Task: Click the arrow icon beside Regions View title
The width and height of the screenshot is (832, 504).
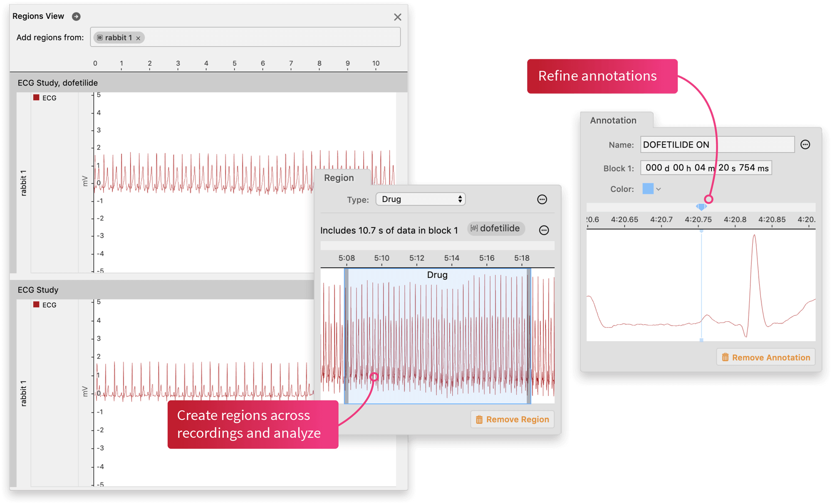Action: [x=76, y=16]
